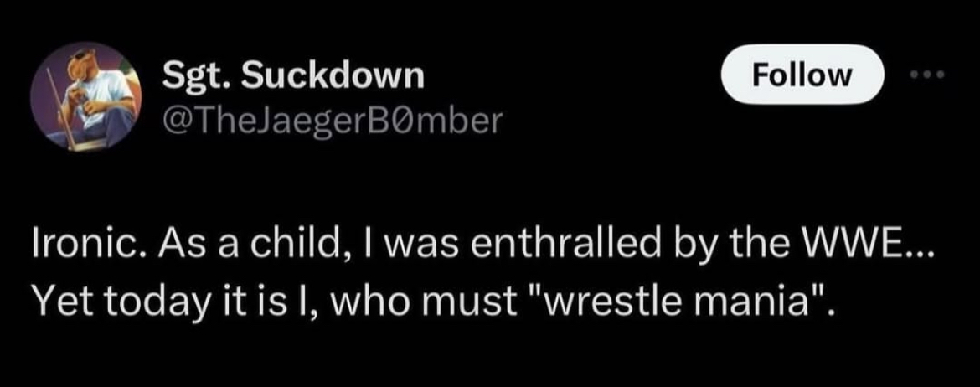Follow the account Sgt. Suckdown

802,74
